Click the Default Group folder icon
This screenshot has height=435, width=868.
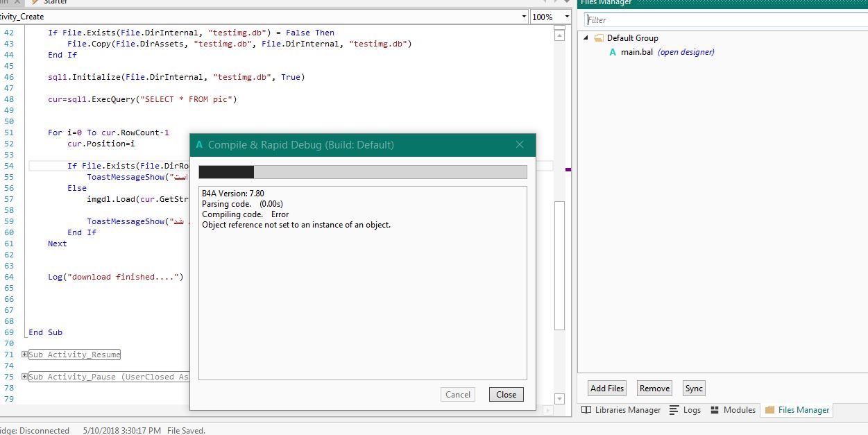[599, 38]
